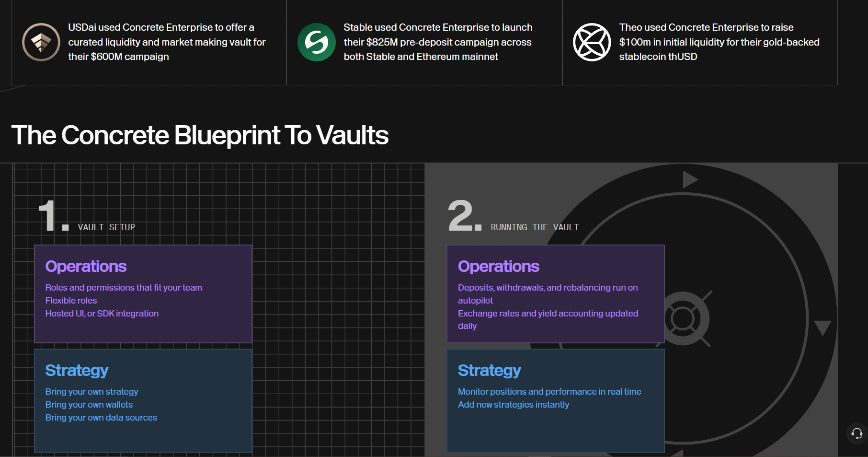Click "Bring your own data sources"

[101, 418]
